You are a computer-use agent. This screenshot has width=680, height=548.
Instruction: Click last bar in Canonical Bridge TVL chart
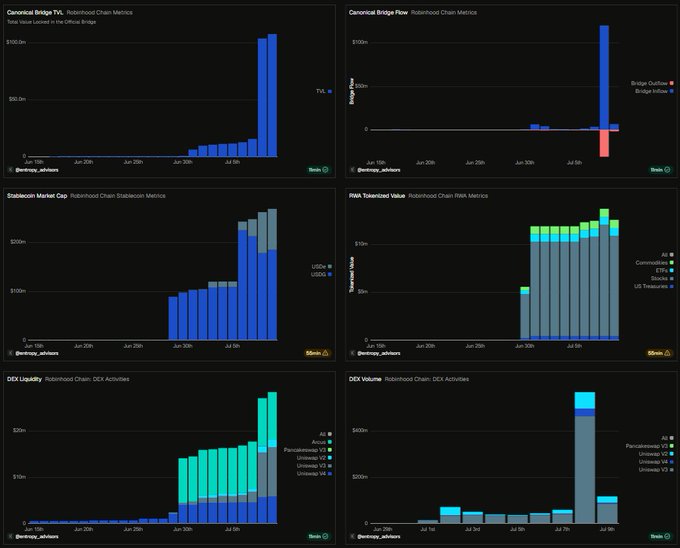click(272, 95)
